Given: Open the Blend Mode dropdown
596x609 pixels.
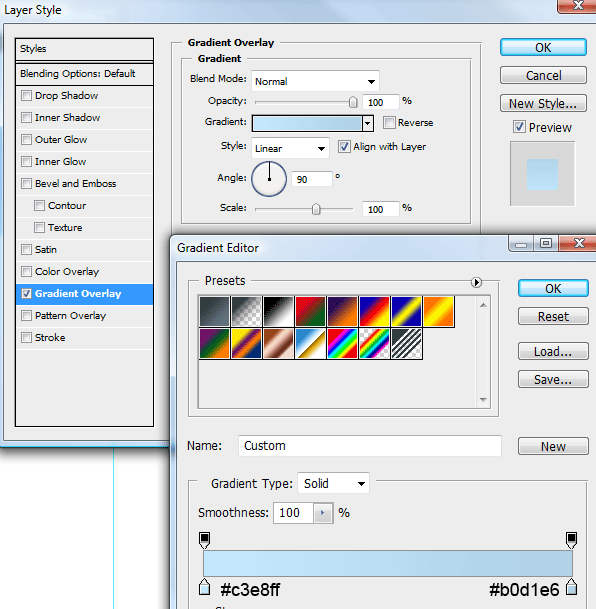Looking at the screenshot, I should (315, 81).
